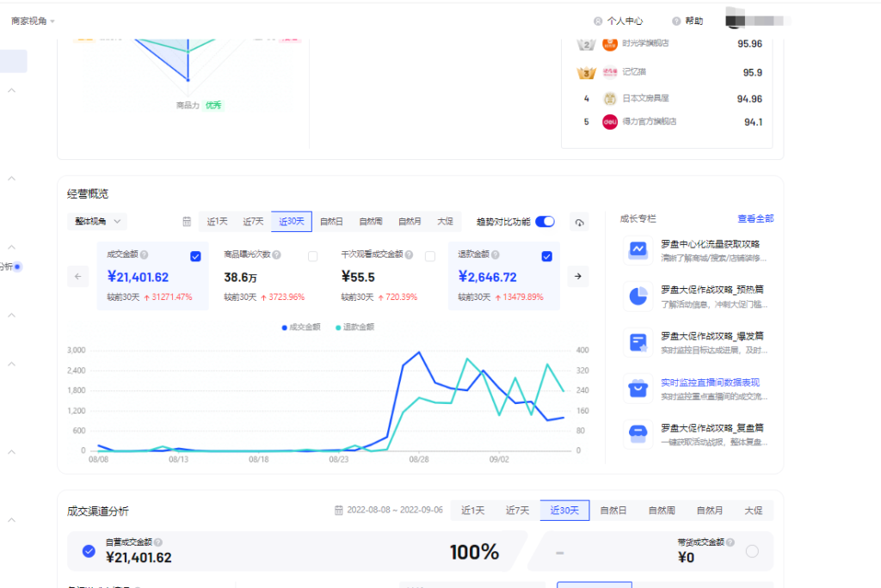Open 罗盘中心化流量获取攻略 title
Image resolution: width=881 pixels, height=588 pixels.
click(x=710, y=244)
